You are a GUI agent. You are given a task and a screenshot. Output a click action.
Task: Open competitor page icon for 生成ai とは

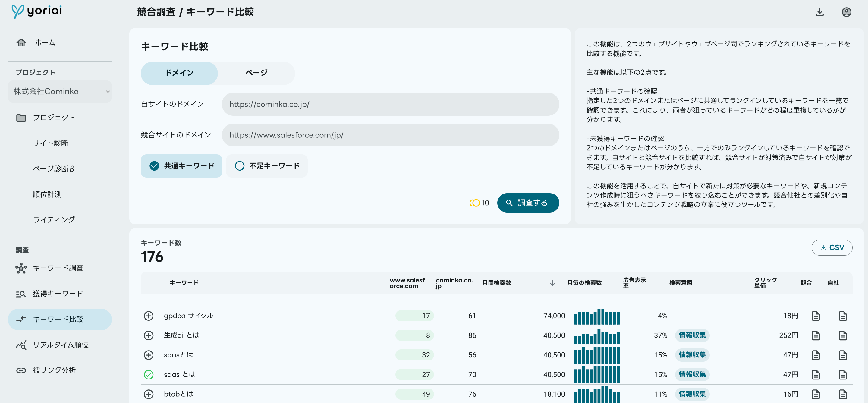(x=816, y=335)
